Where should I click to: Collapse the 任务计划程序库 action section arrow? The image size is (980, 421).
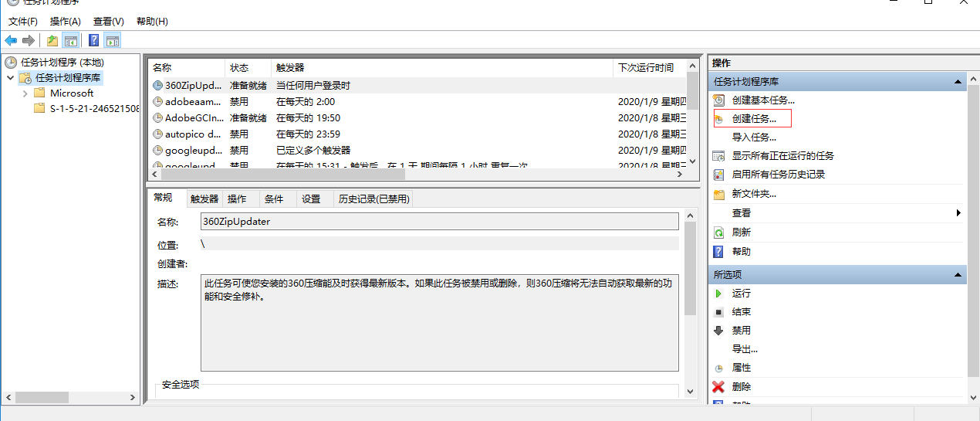point(958,82)
